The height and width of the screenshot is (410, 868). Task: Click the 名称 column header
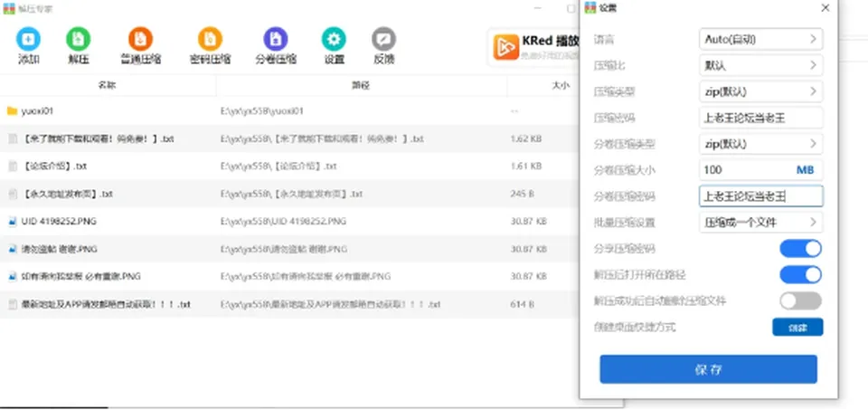[108, 85]
